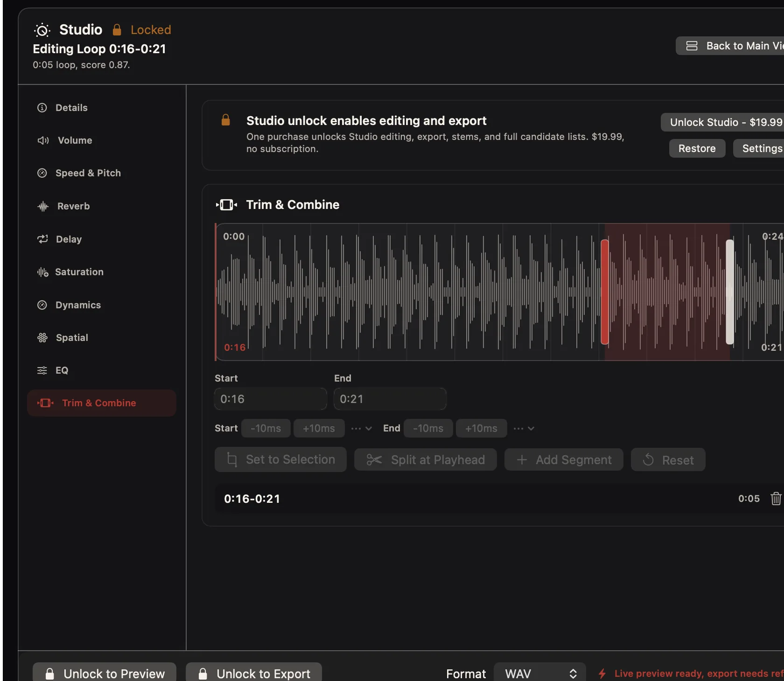
Task: Open the Reverb effect section
Action: (x=102, y=206)
